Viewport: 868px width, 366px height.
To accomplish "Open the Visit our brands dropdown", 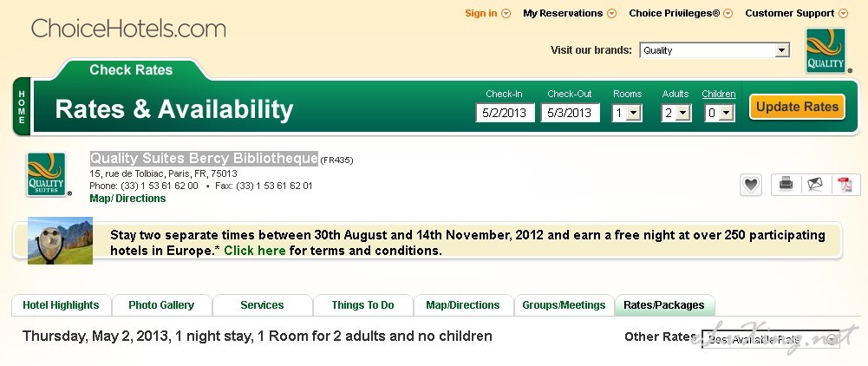I will click(x=715, y=50).
